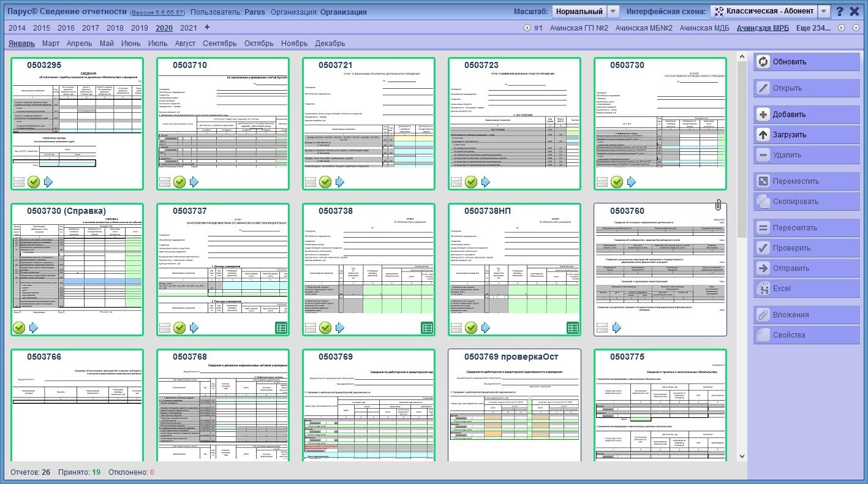Open the Масштаб 'Нормальный' dropdown
This screenshot has width=868, height=484.
click(x=586, y=12)
